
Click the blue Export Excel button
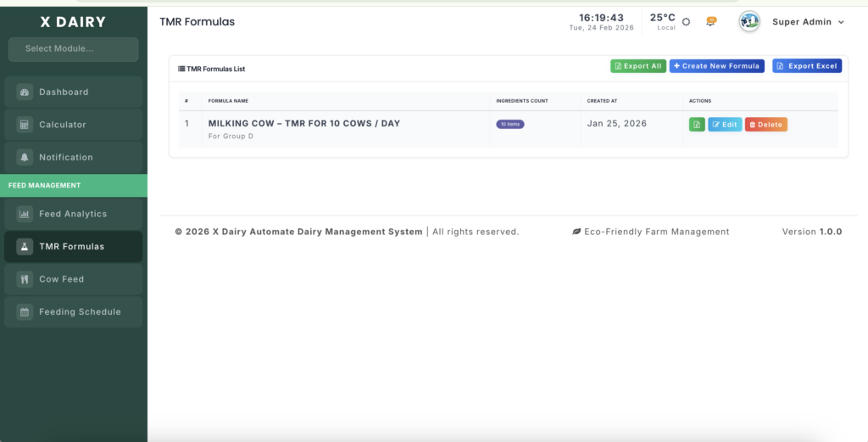tap(807, 66)
